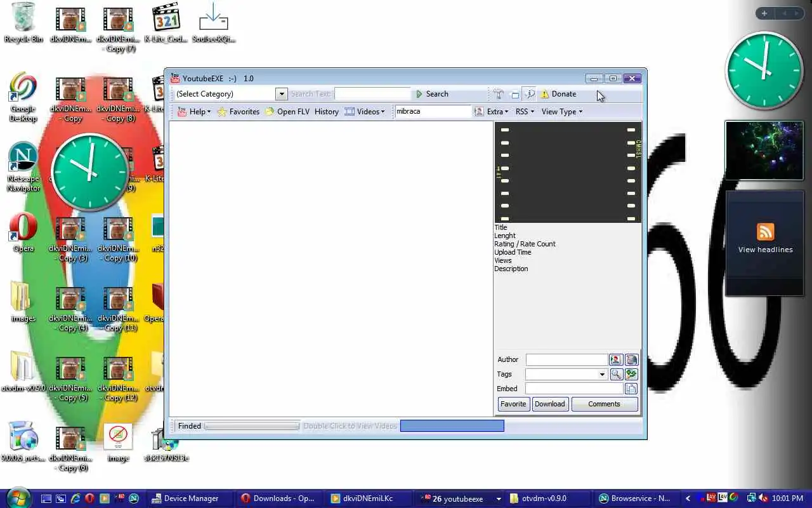Expand the RSS dropdown menu
This screenshot has width=812, height=508.
pos(525,112)
